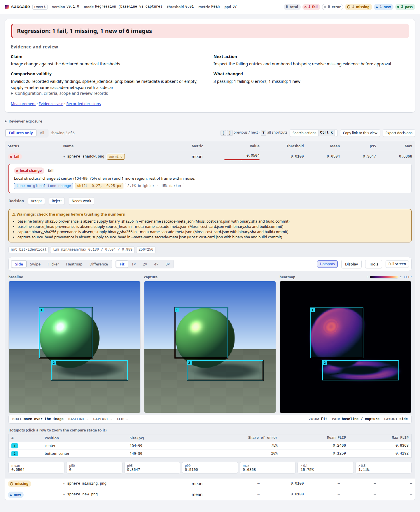Image resolution: width=420 pixels, height=512 pixels.
Task: Accept the sphere_shadow.png decision
Action: [x=36, y=201]
